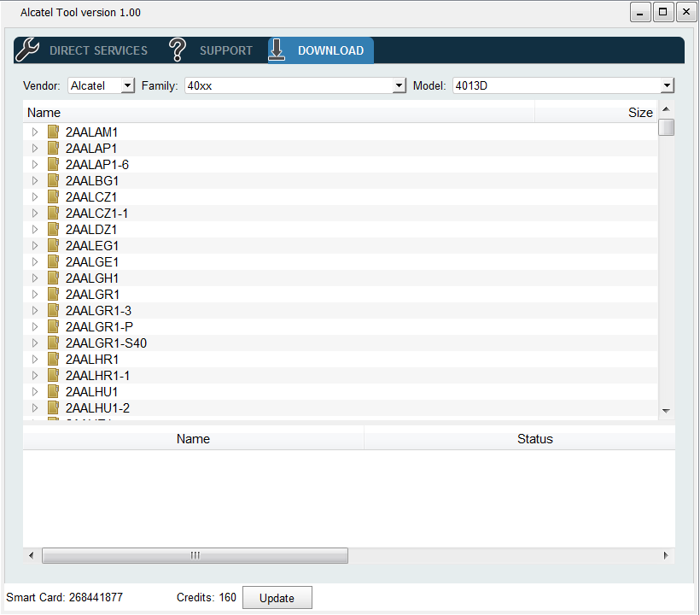Select the 2AALGH1 entry
The image size is (700, 615).
click(92, 278)
